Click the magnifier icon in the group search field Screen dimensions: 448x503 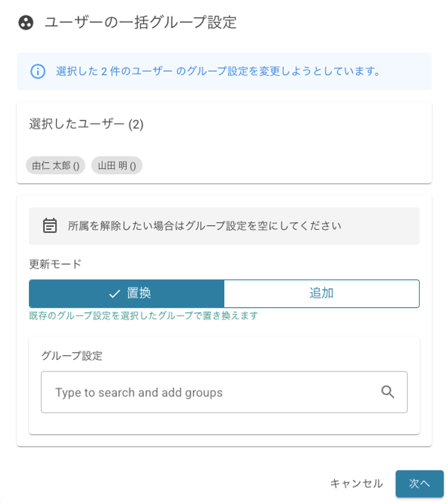(x=388, y=392)
